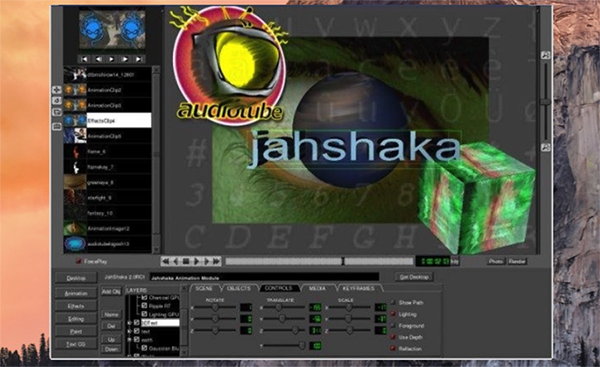The width and height of the screenshot is (600, 367).
Task: Switch to the Media tab
Action: 318,288
